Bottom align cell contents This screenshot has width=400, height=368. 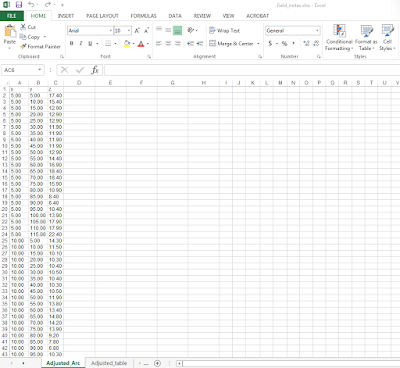178,30
